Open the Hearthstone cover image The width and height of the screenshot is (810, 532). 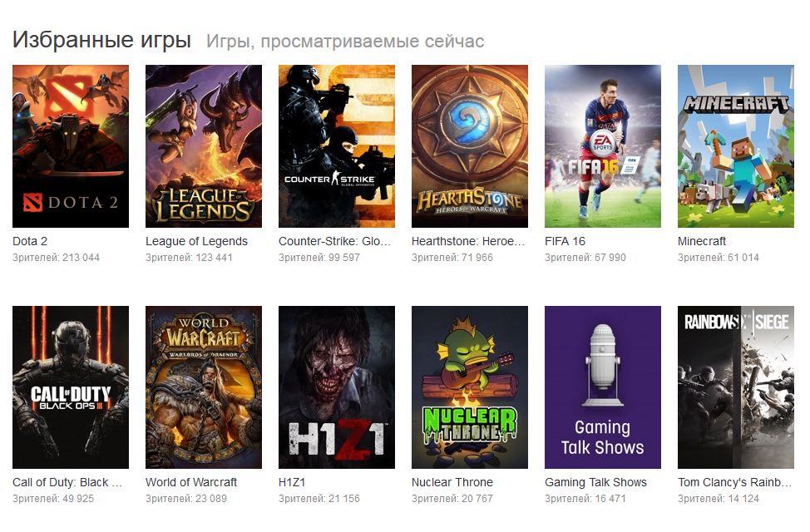point(470,146)
